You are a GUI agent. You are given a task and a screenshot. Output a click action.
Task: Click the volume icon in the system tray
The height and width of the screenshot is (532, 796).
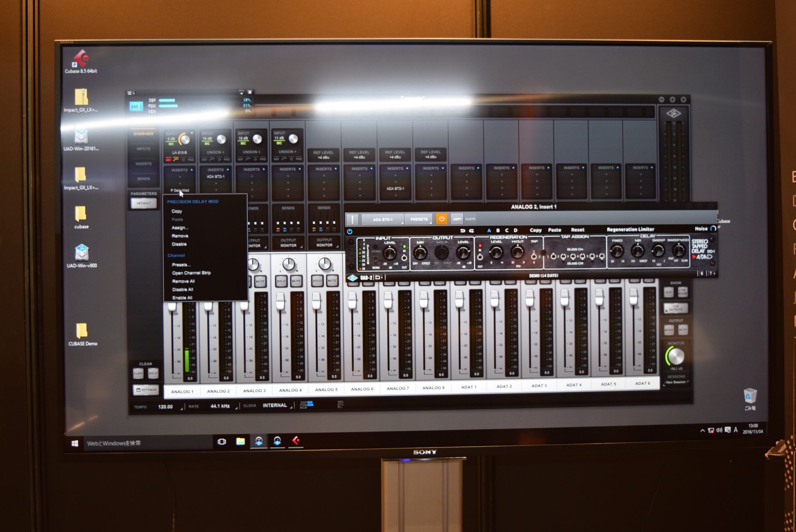[x=719, y=430]
